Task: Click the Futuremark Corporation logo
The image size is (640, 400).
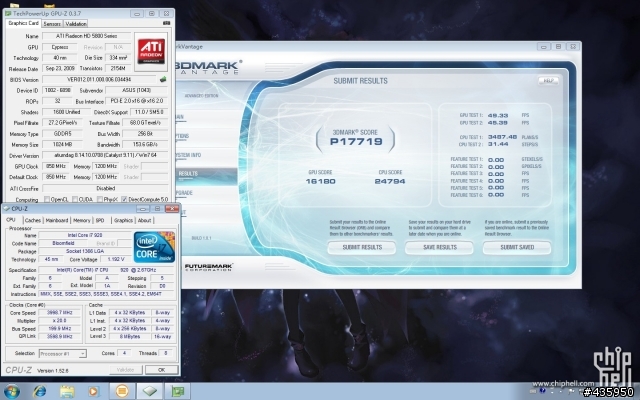Action: pyautogui.click(x=209, y=267)
